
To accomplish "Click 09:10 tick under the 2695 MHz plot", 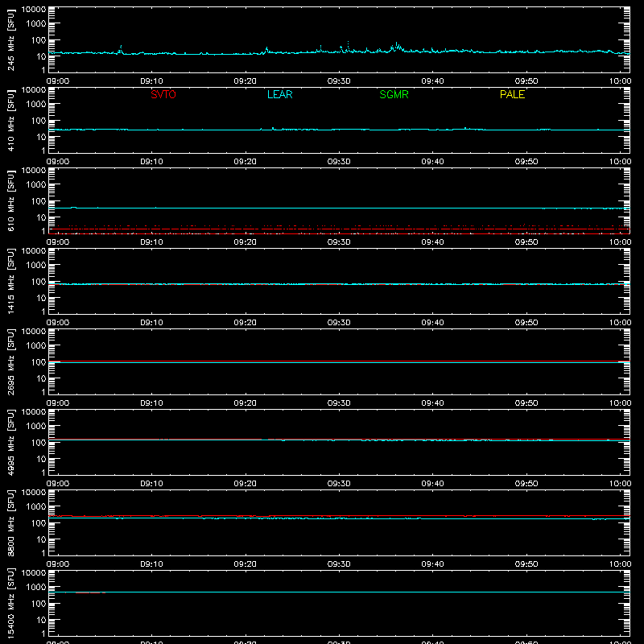I will click(151, 403).
